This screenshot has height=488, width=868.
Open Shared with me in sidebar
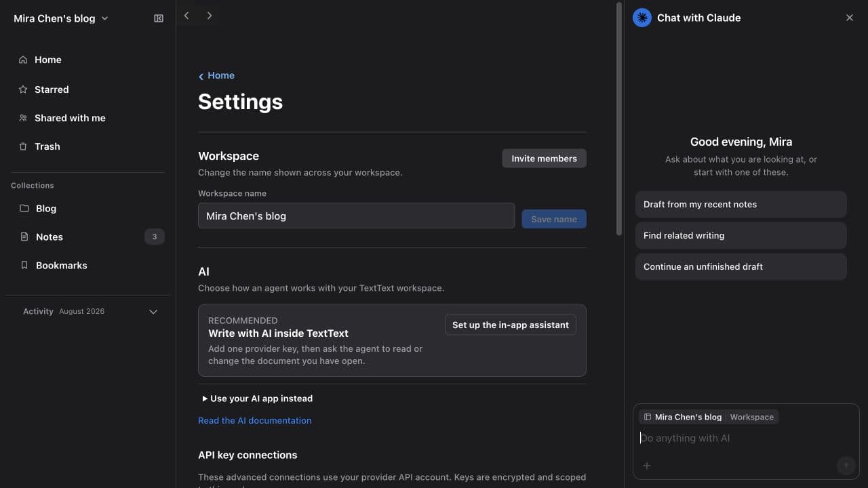tap(88, 118)
